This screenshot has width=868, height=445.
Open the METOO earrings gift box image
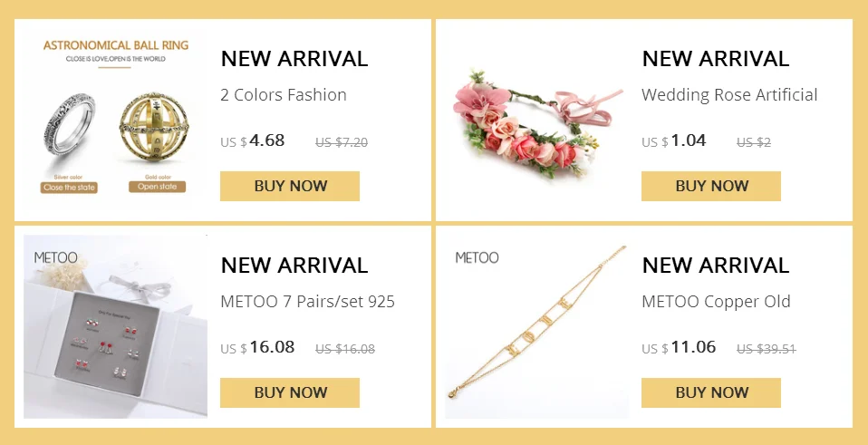click(115, 326)
